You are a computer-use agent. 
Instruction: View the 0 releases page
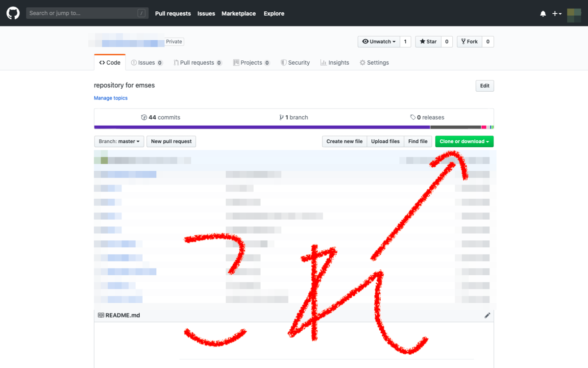click(x=427, y=117)
